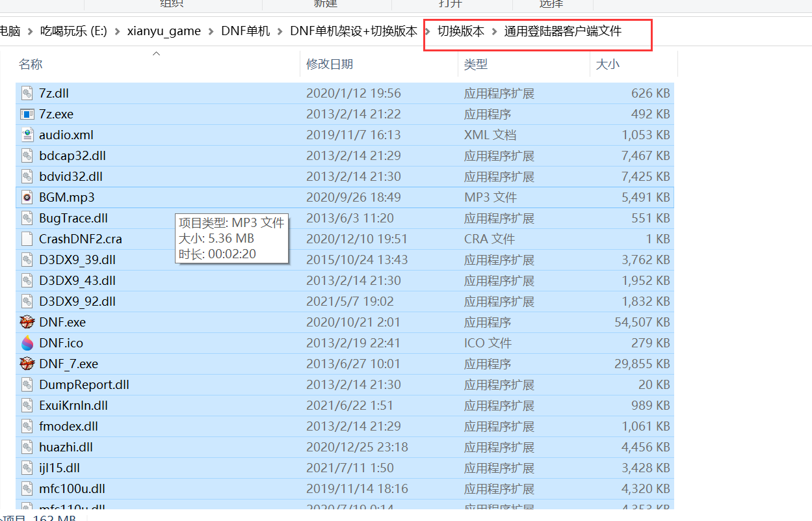Screen dimensions: 812x521
Task: Click the BugTrace.dll file icon
Action: tap(27, 218)
